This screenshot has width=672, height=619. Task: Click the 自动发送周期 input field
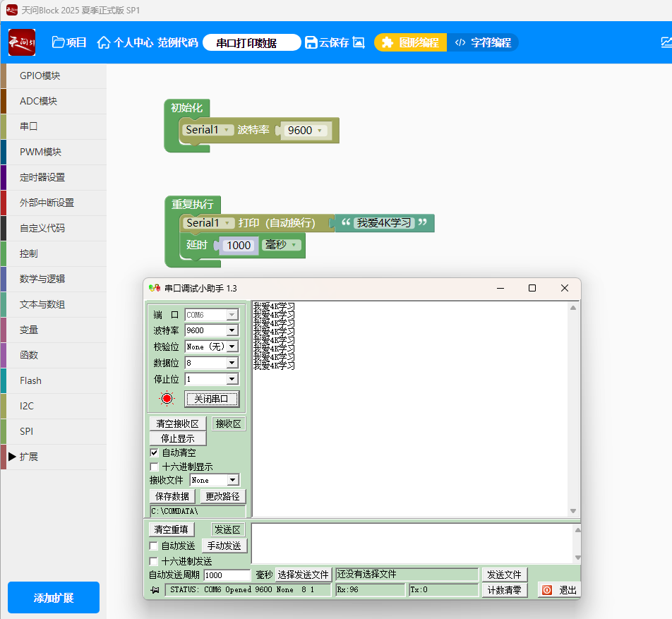point(227,575)
